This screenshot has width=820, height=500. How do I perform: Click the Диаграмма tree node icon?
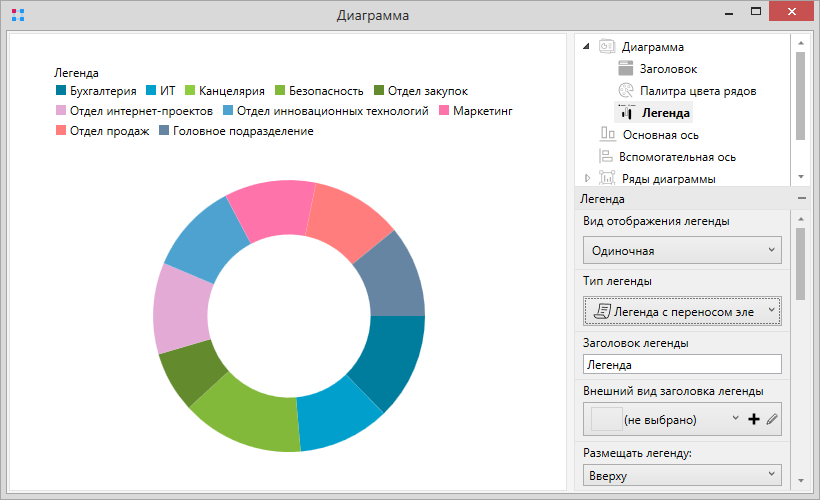pyautogui.click(x=606, y=47)
